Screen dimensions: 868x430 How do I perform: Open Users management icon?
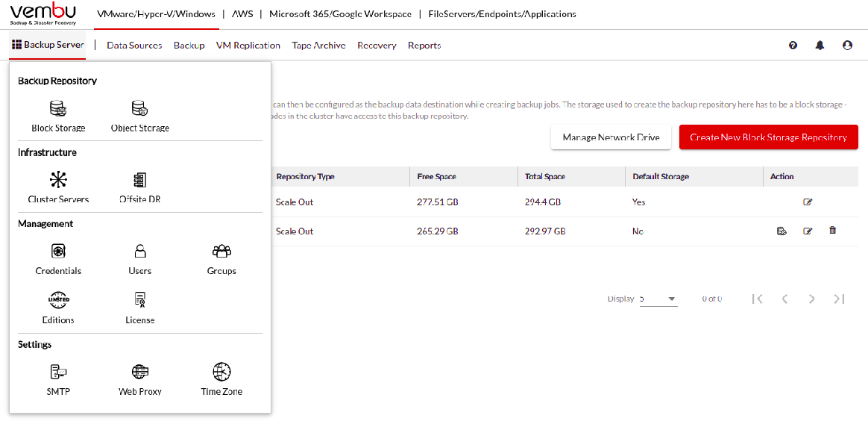(x=139, y=251)
